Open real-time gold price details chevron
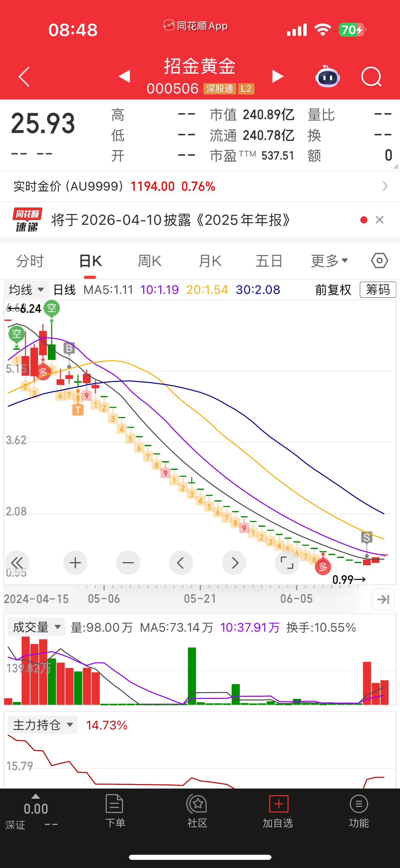Viewport: 400px width, 868px height. coord(385,186)
